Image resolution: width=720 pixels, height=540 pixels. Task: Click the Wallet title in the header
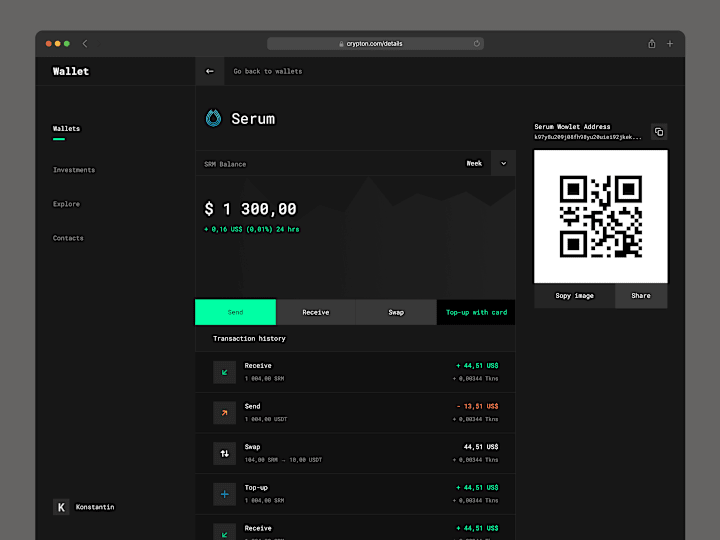click(x=71, y=71)
